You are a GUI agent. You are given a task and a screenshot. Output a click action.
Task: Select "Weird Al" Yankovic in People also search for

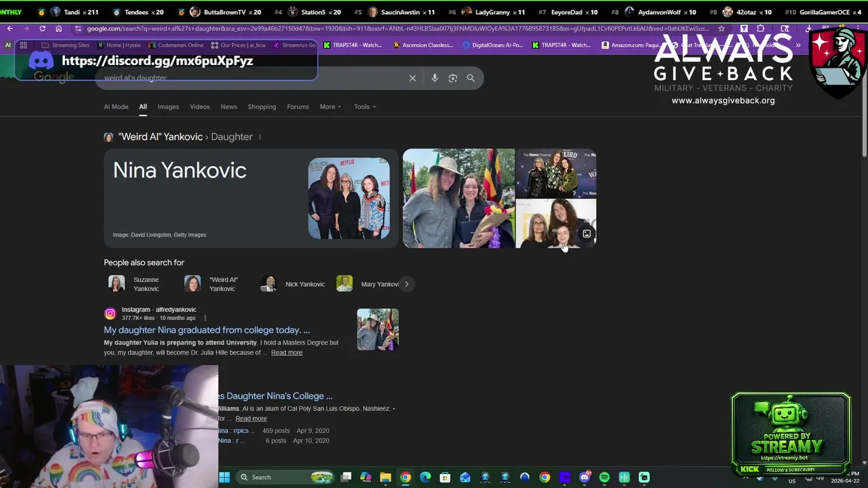tap(213, 284)
